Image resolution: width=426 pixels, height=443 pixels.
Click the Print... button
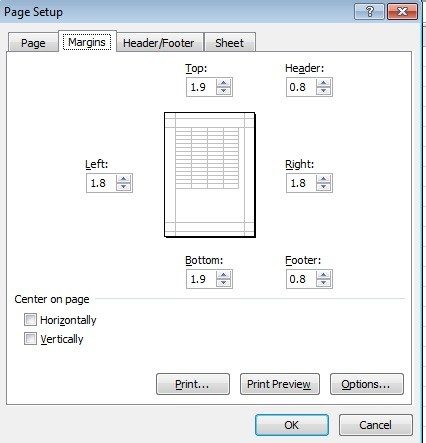point(193,384)
